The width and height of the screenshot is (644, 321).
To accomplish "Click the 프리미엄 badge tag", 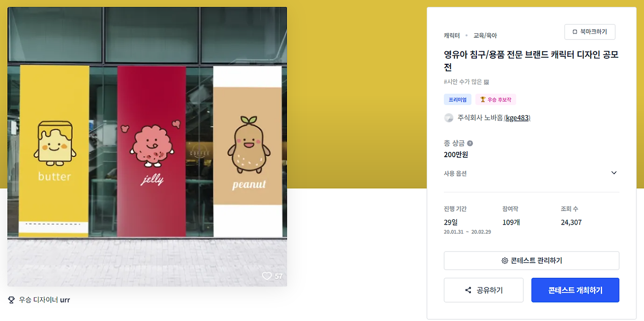I will [x=458, y=99].
